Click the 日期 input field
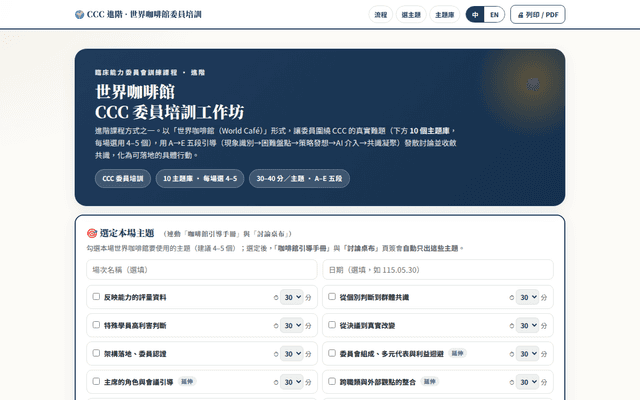640x400 pixels. click(x=438, y=270)
